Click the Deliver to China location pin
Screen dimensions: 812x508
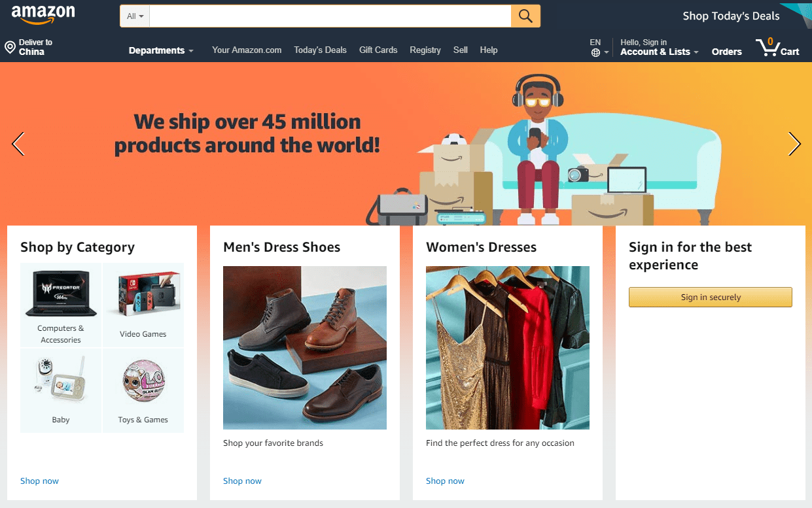pos(10,47)
